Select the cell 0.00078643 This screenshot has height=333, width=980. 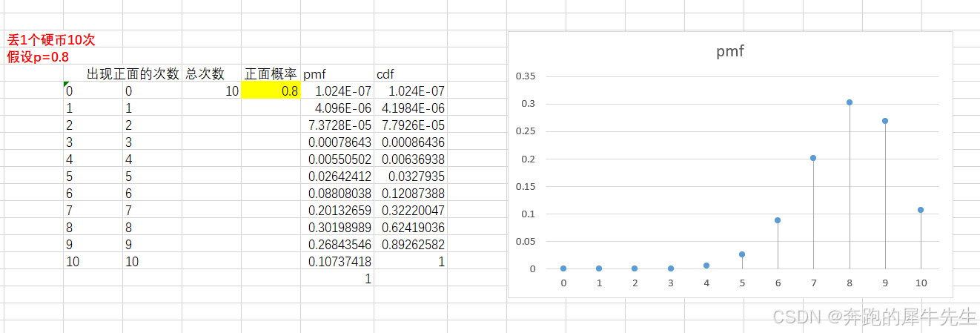337,142
